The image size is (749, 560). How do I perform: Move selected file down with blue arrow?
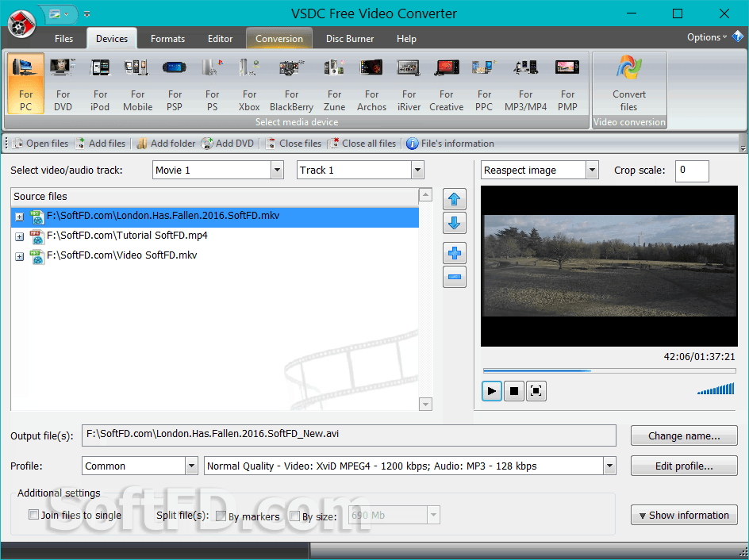point(455,223)
